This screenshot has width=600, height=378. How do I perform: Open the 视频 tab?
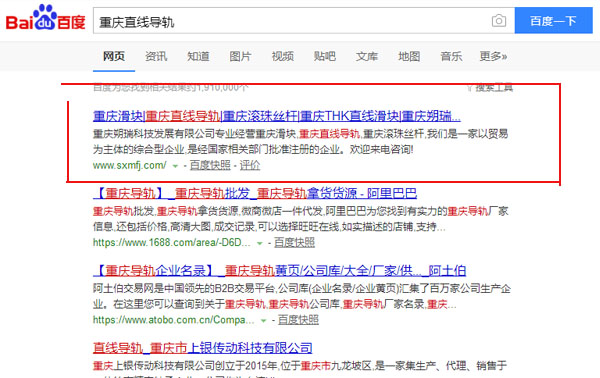(282, 56)
